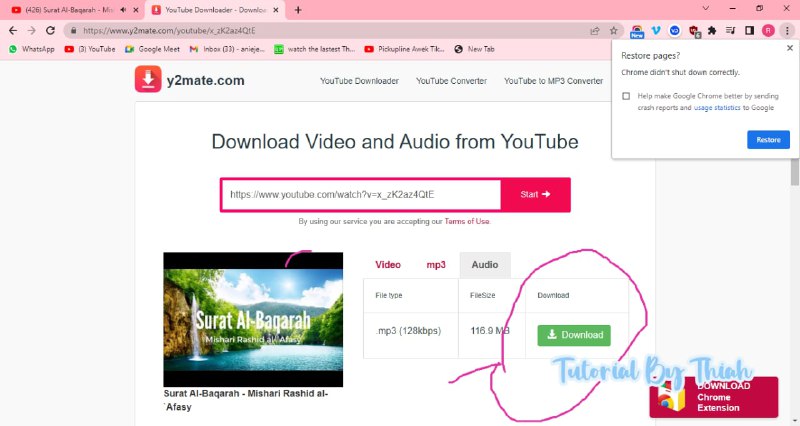Open the WhatsApp bookmark
The image size is (800, 426).
(x=32, y=49)
